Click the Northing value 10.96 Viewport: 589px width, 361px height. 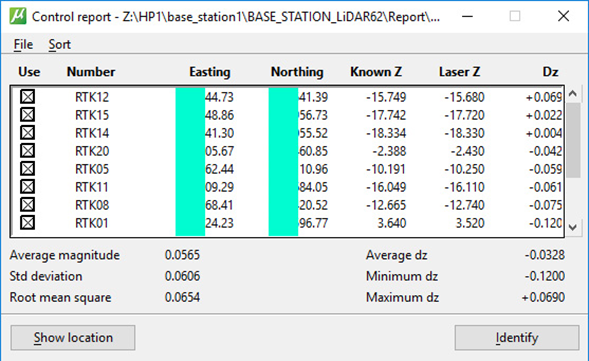click(313, 169)
